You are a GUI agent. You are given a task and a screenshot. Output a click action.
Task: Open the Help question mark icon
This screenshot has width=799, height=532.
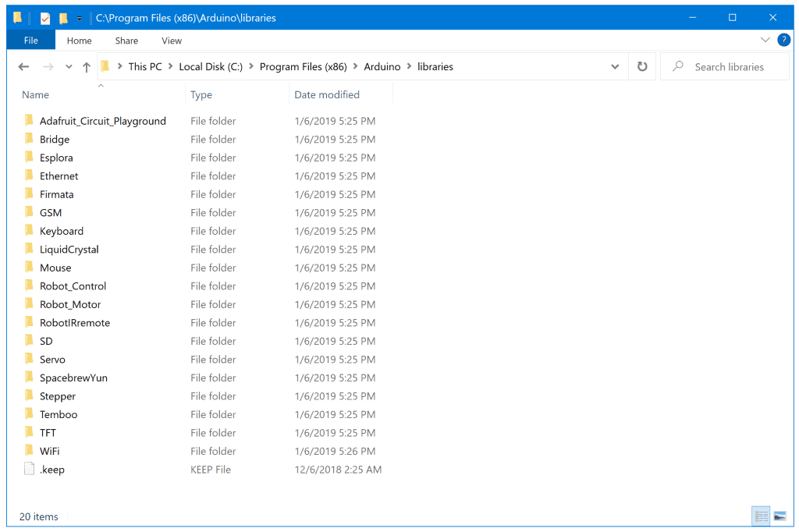(x=783, y=40)
